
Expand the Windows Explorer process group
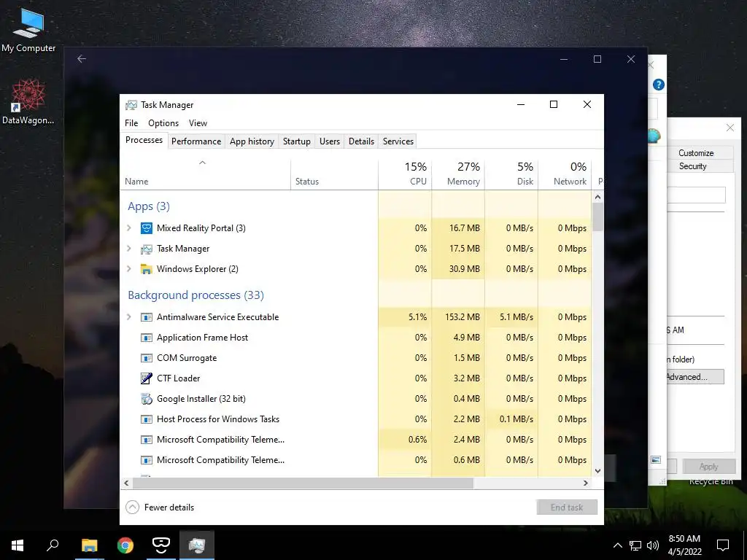click(128, 269)
